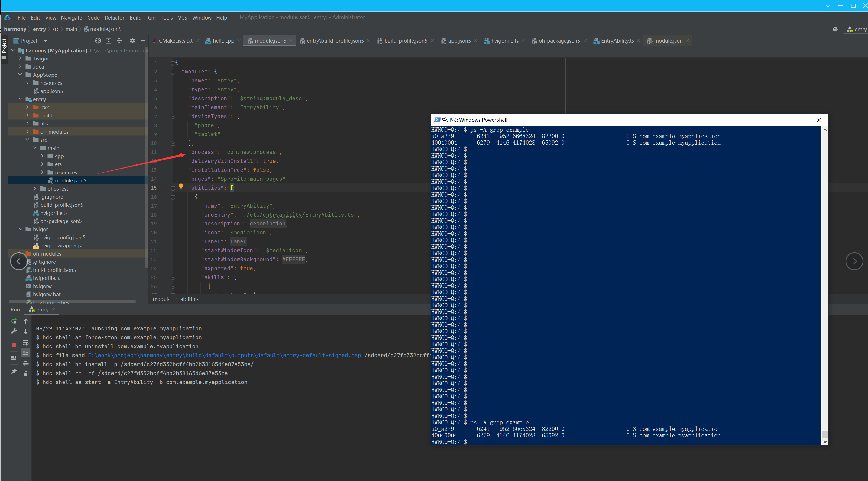Viewport: 868px width, 481px height.
Task: Click the down arrow in Run console
Action: (26, 332)
